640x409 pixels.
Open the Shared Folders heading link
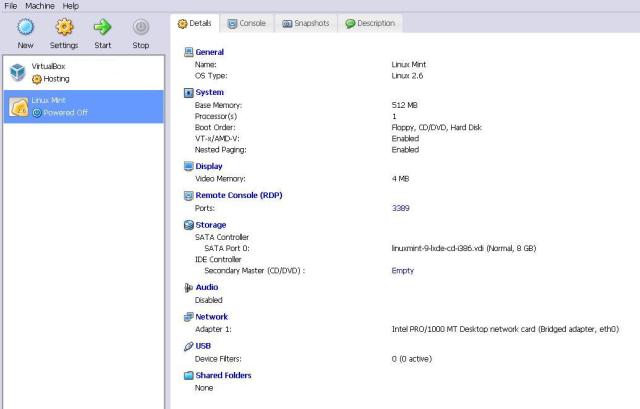tap(223, 375)
